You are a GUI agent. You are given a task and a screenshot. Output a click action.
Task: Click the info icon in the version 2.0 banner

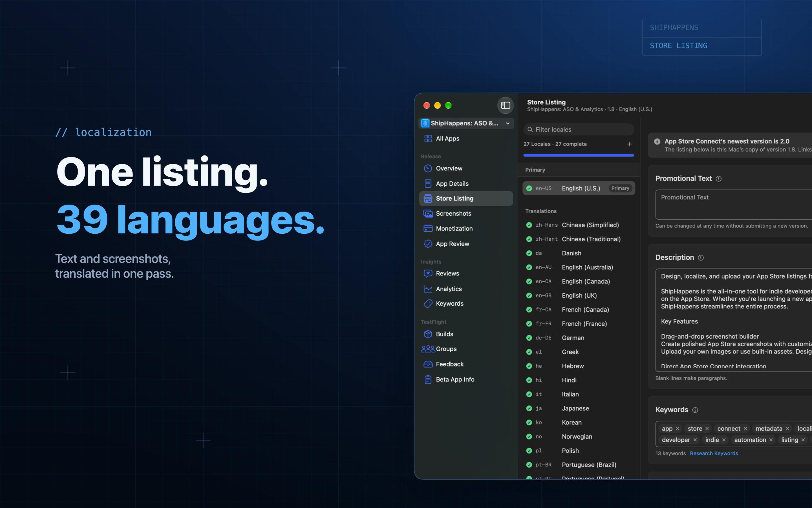[657, 141]
